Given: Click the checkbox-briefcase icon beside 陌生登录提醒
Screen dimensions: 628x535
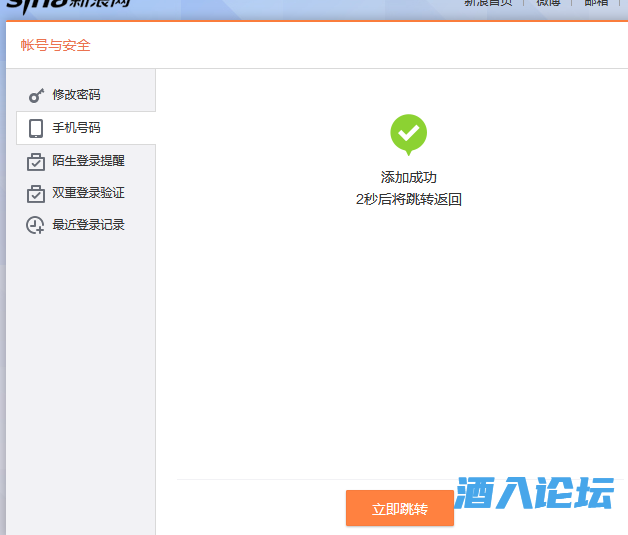Looking at the screenshot, I should click(x=36, y=161).
